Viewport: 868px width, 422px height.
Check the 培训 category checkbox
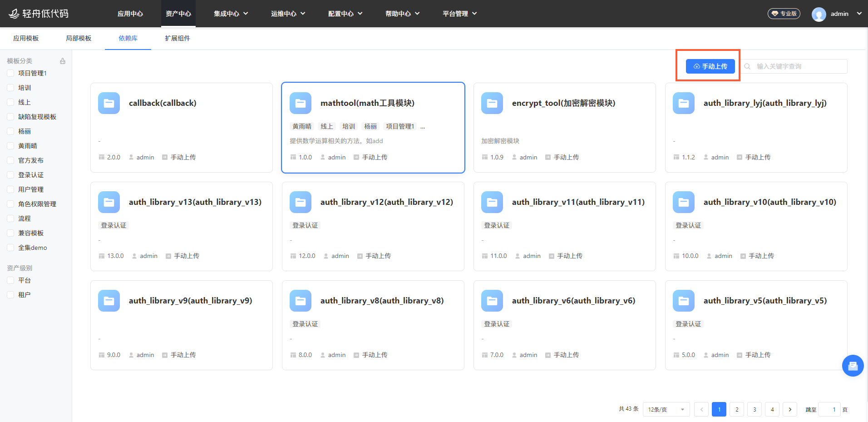pos(10,88)
